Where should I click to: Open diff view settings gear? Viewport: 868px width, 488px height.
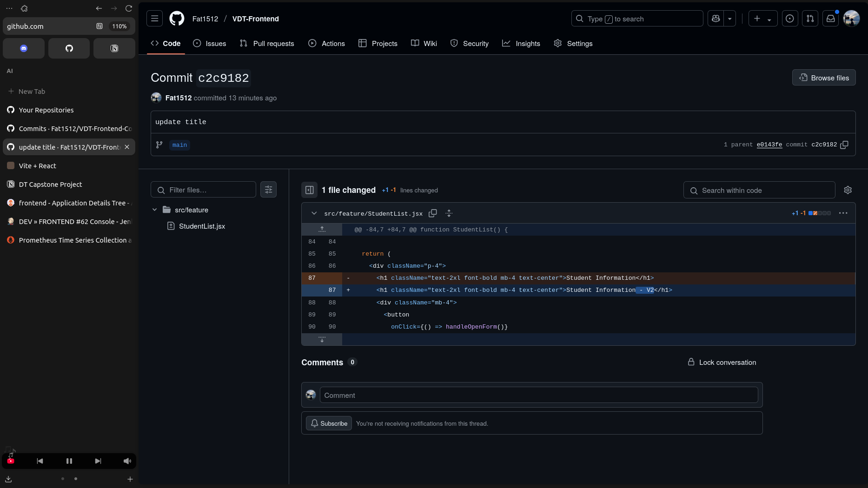pos(848,190)
